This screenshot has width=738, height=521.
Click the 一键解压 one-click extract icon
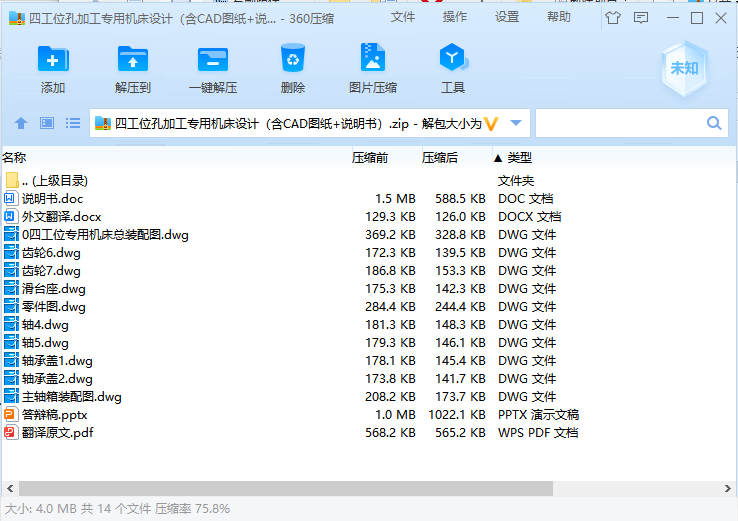tap(213, 59)
